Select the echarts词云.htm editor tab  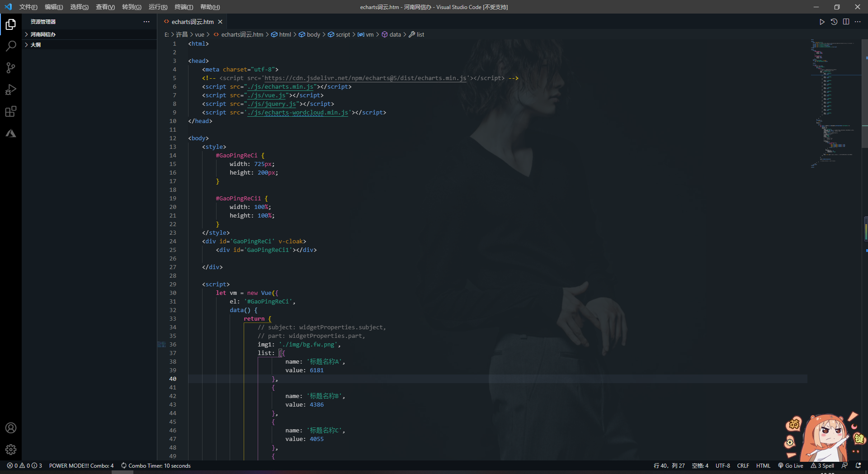(x=193, y=22)
